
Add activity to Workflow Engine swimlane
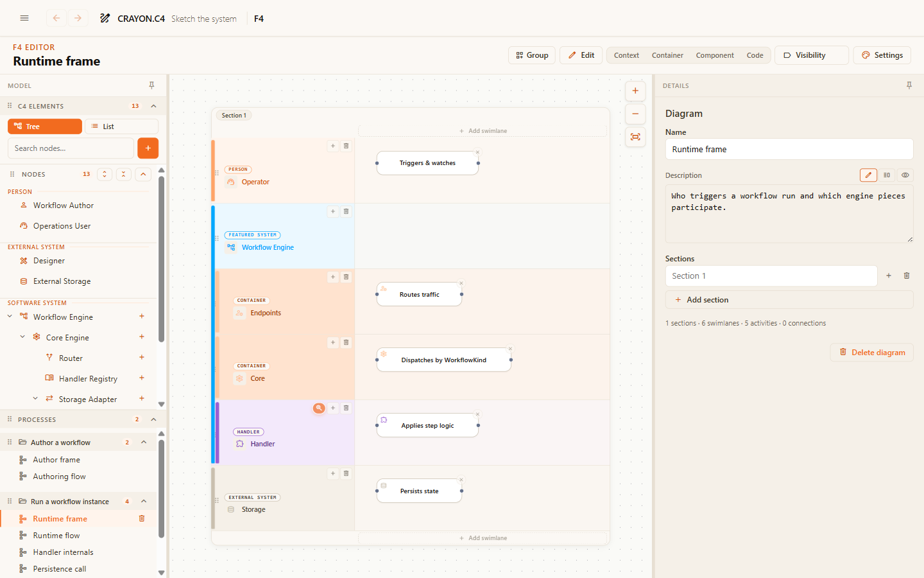(333, 211)
